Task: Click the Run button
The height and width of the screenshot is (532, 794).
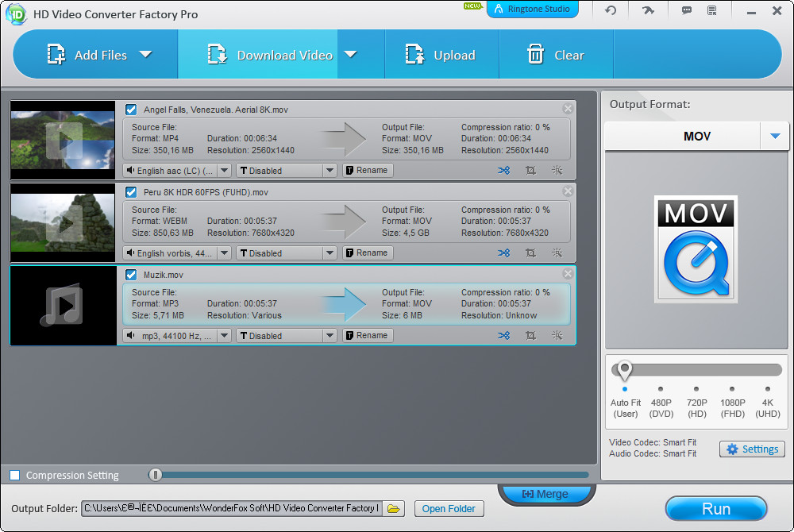Action: pyautogui.click(x=716, y=509)
